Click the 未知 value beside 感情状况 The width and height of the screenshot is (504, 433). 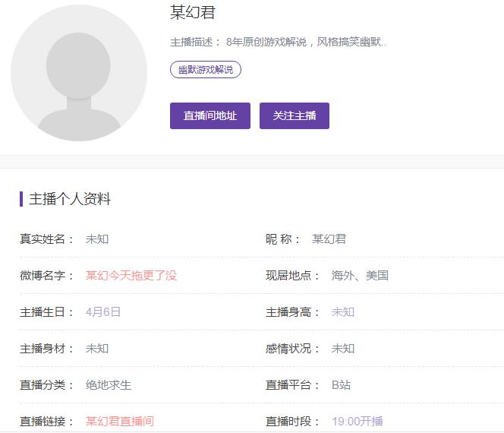(343, 349)
